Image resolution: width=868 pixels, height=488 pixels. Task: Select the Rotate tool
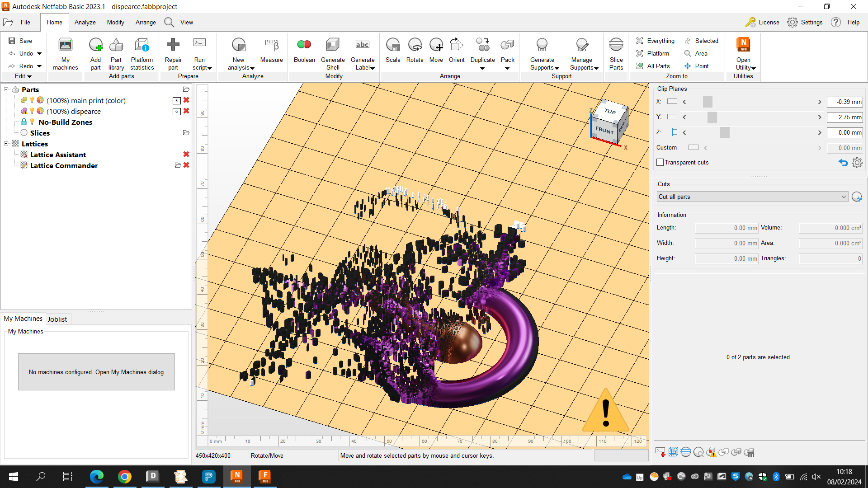[415, 51]
